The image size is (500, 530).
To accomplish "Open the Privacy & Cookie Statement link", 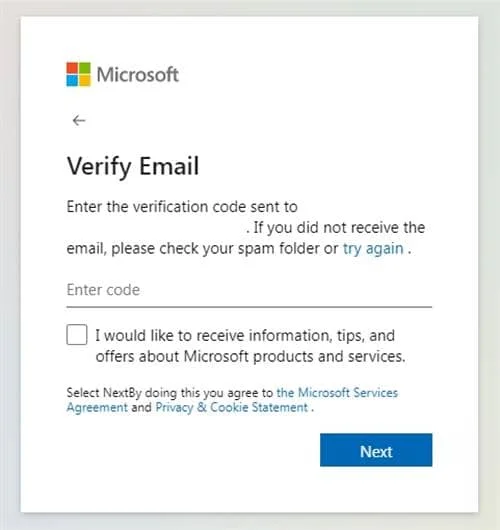I will point(232,407).
